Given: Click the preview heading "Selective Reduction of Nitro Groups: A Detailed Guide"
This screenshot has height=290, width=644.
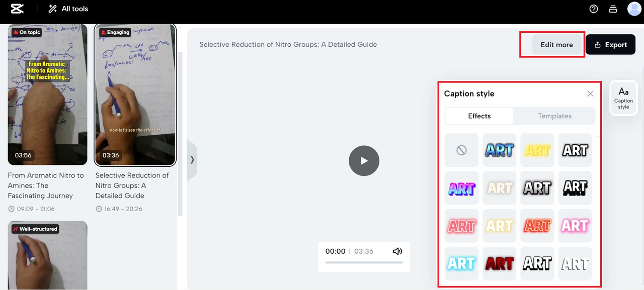Looking at the screenshot, I should point(288,44).
